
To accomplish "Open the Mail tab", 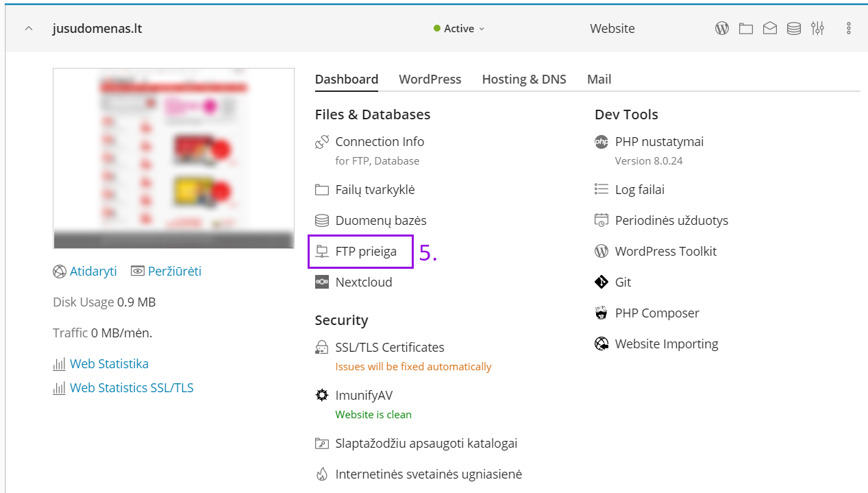I will 599,80.
